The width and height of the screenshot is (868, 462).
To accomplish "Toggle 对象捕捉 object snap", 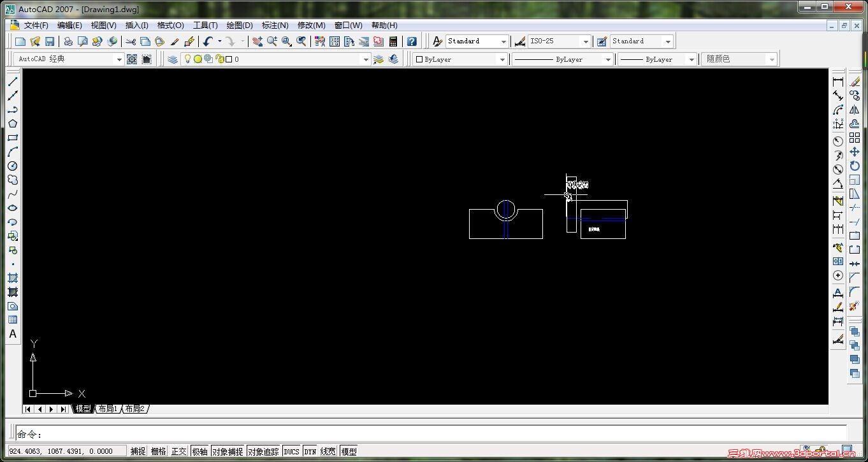I will 228,451.
